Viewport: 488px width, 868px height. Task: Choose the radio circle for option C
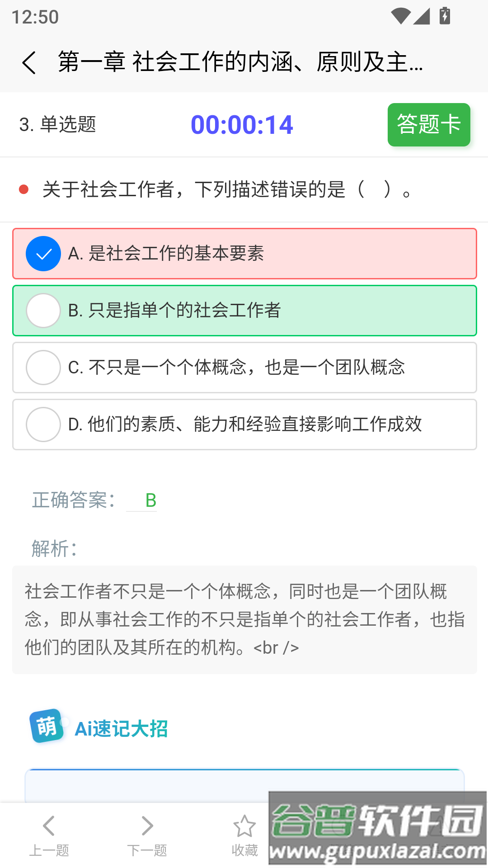point(43,368)
